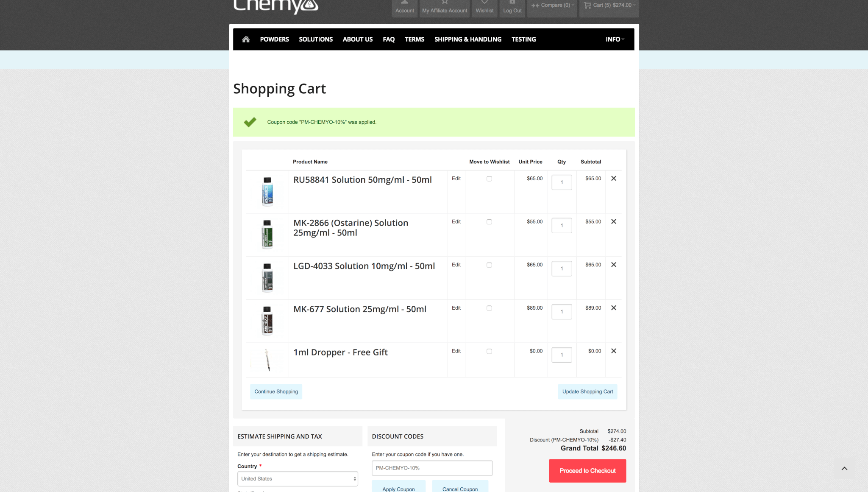Image resolution: width=868 pixels, height=492 pixels.
Task: Open the MK-2866 Ostarine bottle thumbnail
Action: point(267,235)
